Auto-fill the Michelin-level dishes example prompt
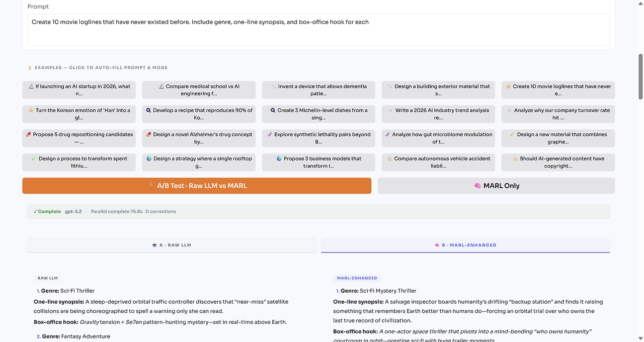 318,114
